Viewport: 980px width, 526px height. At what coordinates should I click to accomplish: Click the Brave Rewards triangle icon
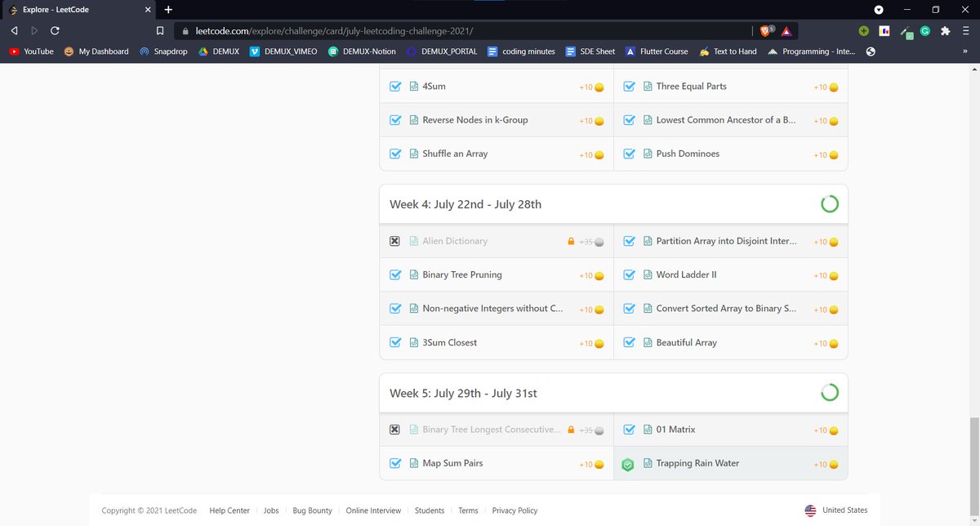click(786, 31)
